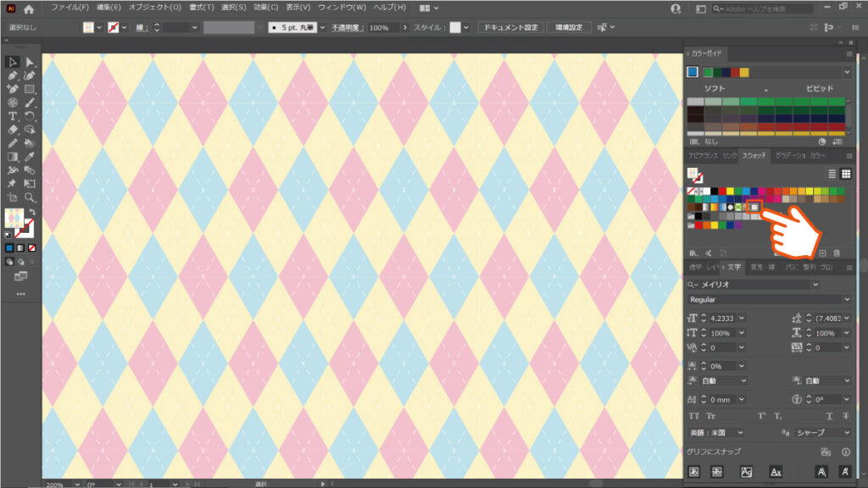Apply All Caps TT style
This screenshot has height=488, width=868.
tap(693, 416)
